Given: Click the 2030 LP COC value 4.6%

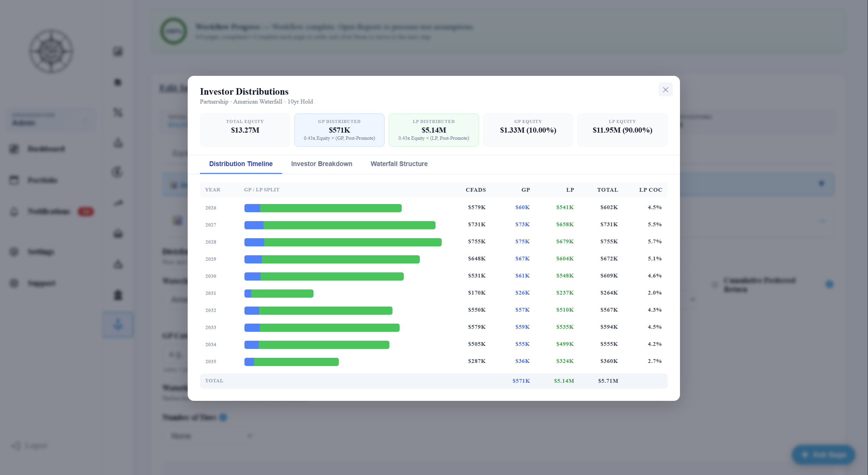Looking at the screenshot, I should point(655,275).
